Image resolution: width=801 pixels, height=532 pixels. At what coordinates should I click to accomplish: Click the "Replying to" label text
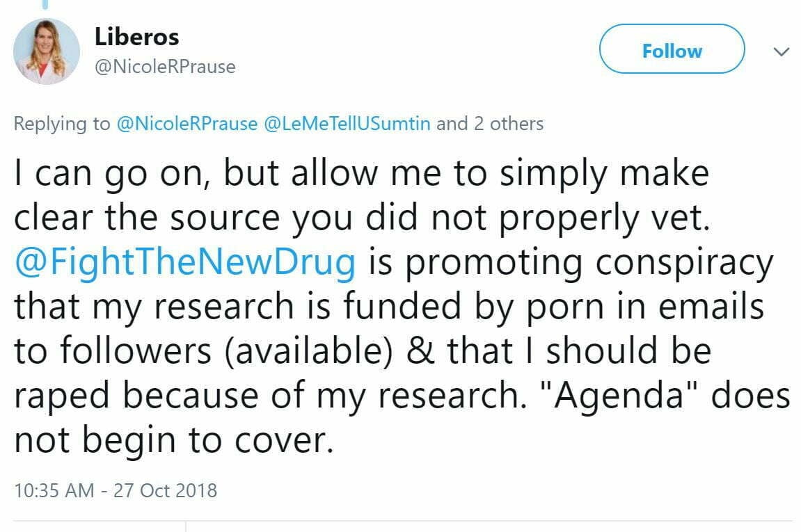(x=61, y=124)
